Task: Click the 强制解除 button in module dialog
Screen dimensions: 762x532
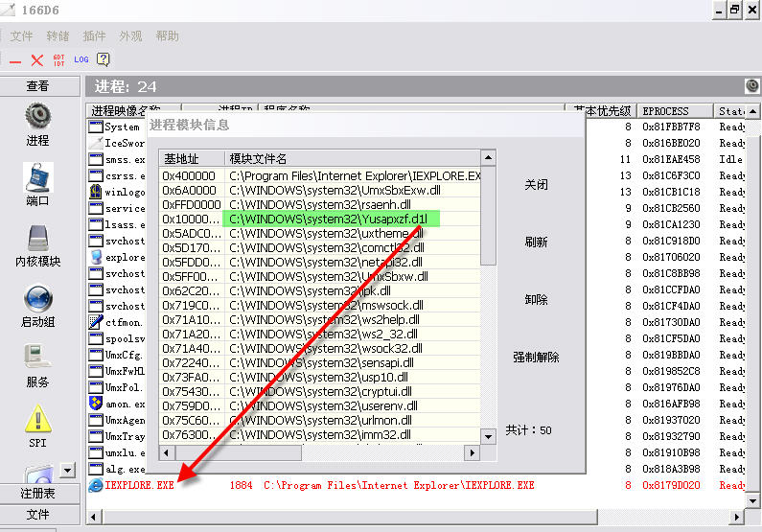Action: pos(536,358)
